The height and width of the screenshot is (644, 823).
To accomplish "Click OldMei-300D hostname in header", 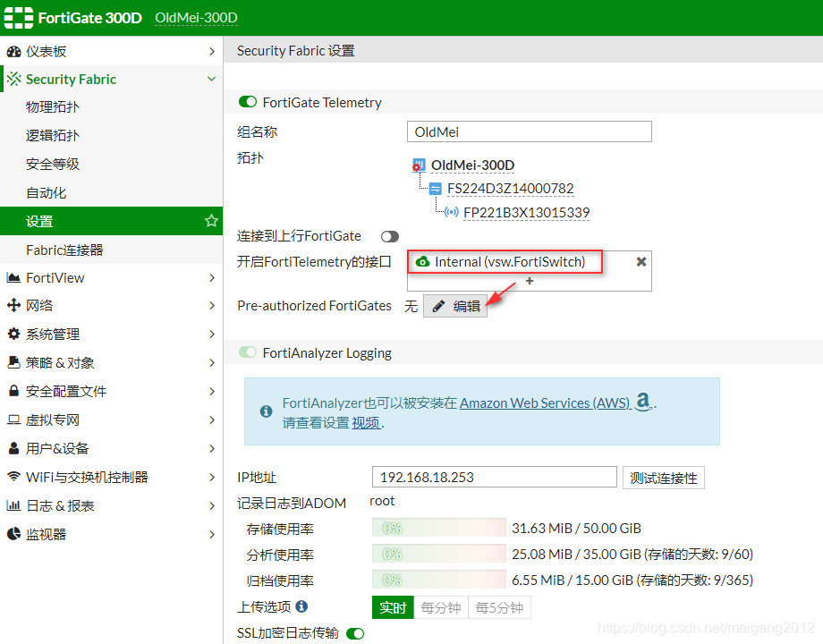I will pos(196,19).
